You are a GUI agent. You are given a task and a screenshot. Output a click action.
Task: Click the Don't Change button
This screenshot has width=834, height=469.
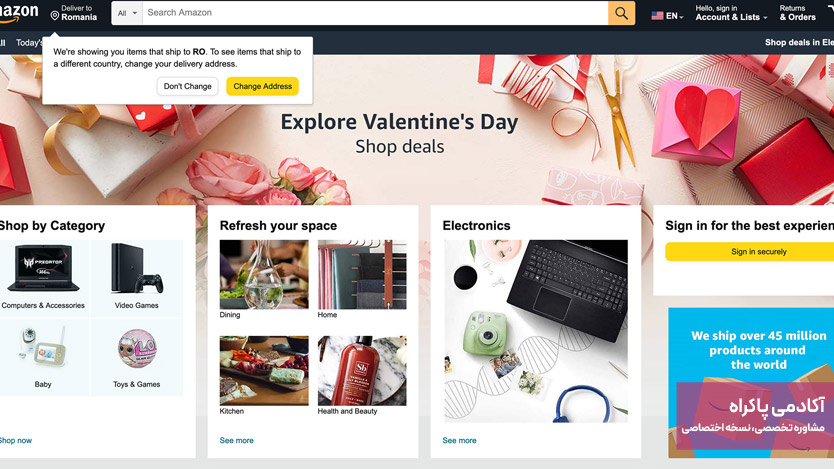188,86
